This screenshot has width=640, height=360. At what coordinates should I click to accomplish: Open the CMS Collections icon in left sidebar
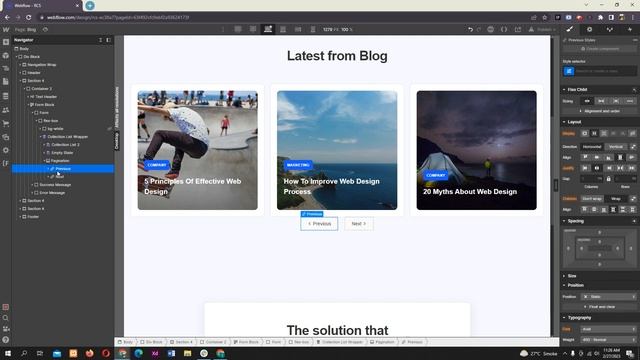[6, 96]
